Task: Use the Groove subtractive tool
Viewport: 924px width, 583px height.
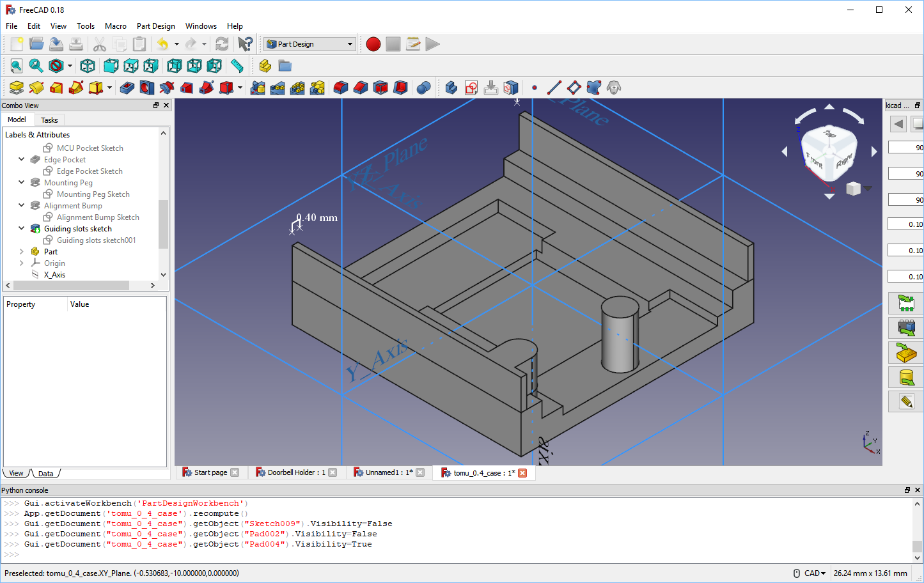Action: [x=166, y=88]
